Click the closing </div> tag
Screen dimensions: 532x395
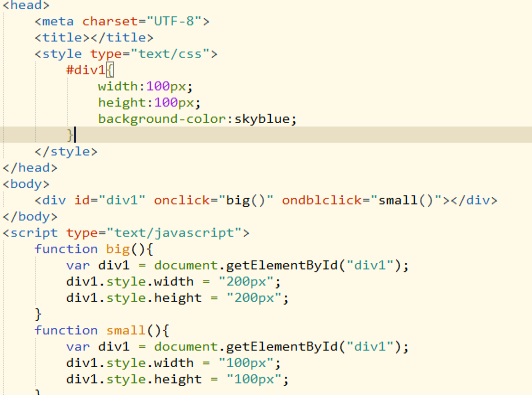[x=474, y=201]
